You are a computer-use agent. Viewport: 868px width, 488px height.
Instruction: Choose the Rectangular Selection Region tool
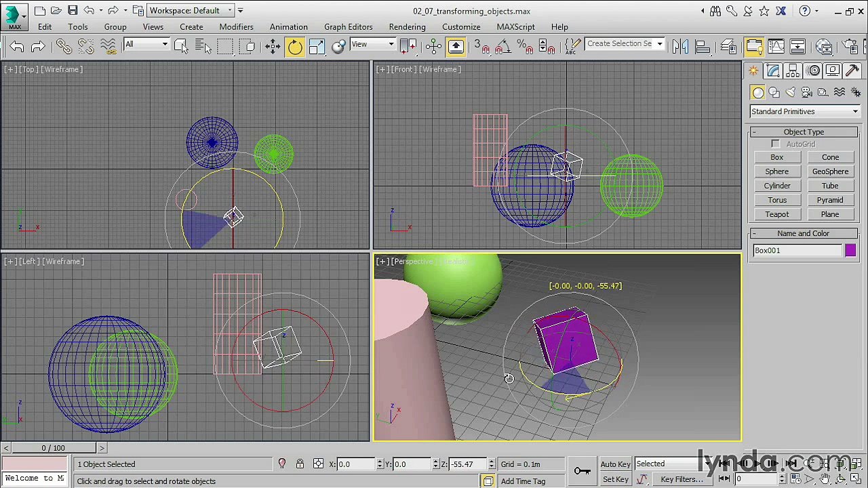pos(225,46)
